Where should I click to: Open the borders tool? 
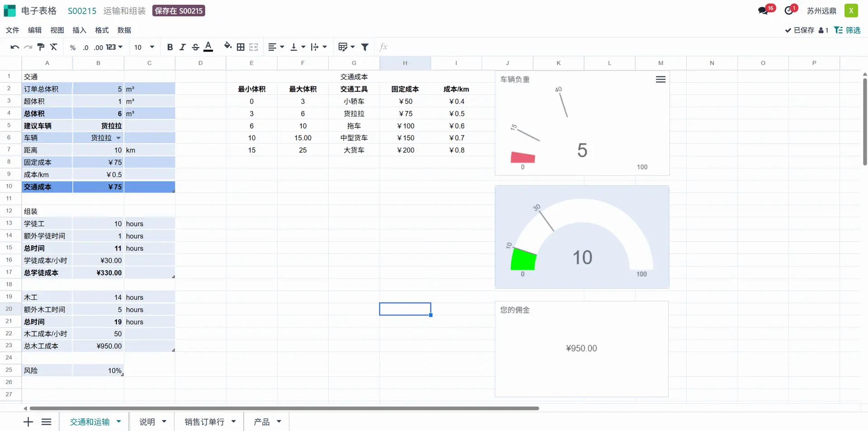pyautogui.click(x=241, y=47)
